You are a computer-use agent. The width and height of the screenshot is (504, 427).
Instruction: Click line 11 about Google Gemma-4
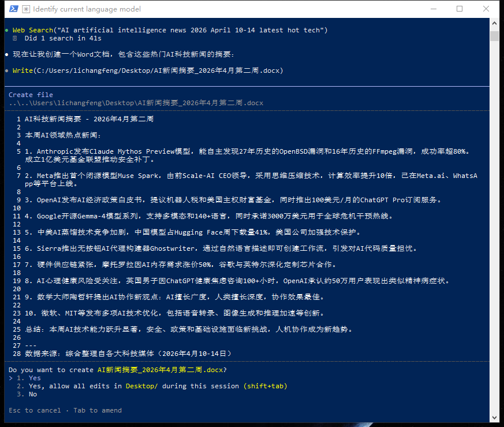(209, 216)
